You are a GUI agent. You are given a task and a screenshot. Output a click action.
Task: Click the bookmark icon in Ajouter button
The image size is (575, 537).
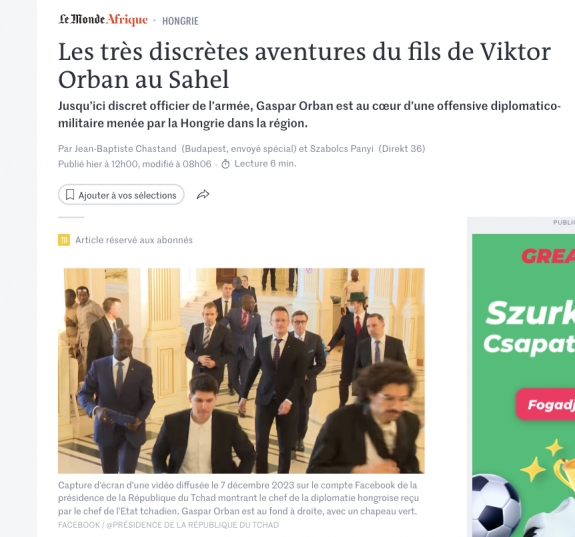pos(70,195)
